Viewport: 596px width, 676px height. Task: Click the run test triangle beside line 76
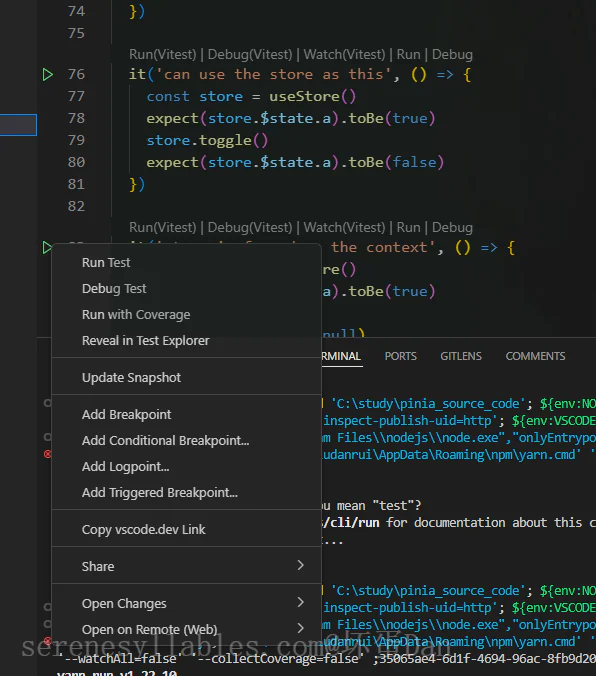point(47,75)
